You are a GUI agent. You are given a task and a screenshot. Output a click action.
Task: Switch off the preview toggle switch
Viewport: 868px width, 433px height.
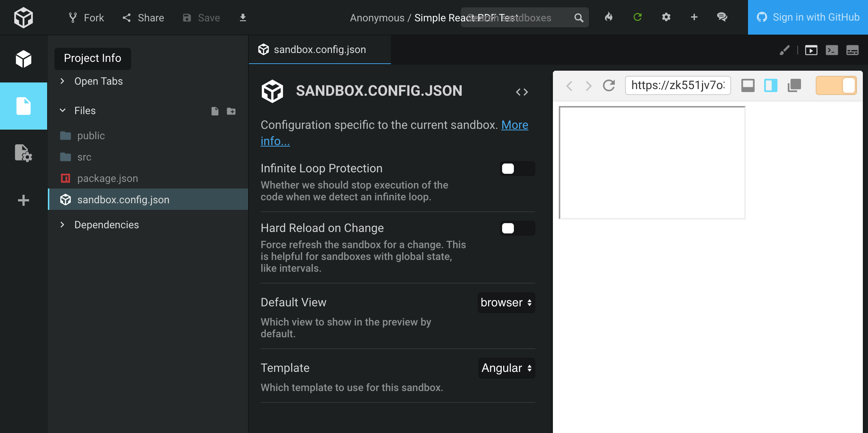[x=836, y=85]
